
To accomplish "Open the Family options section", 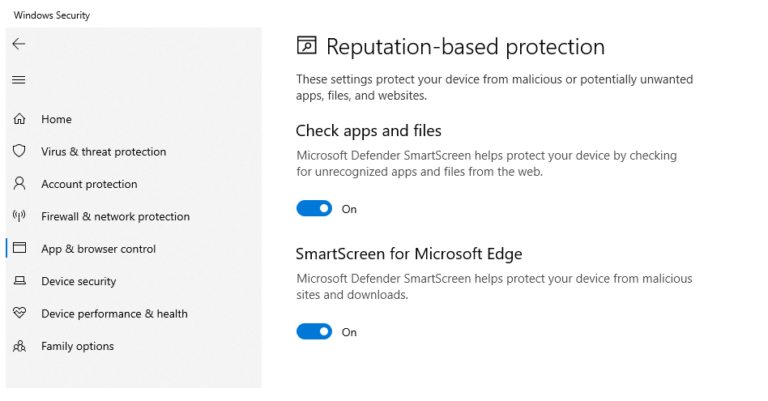I will [77, 346].
